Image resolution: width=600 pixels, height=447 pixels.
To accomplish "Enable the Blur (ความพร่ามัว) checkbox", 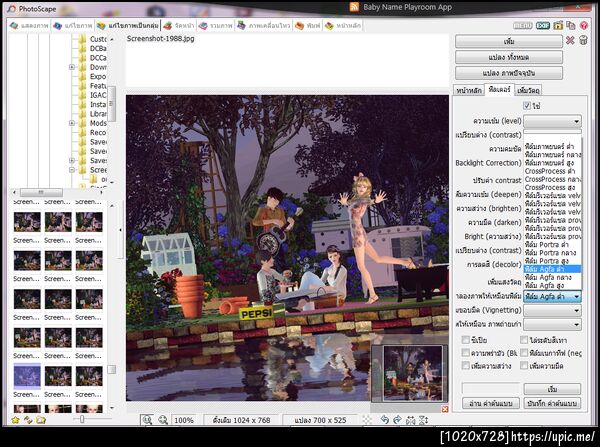I will (x=466, y=352).
